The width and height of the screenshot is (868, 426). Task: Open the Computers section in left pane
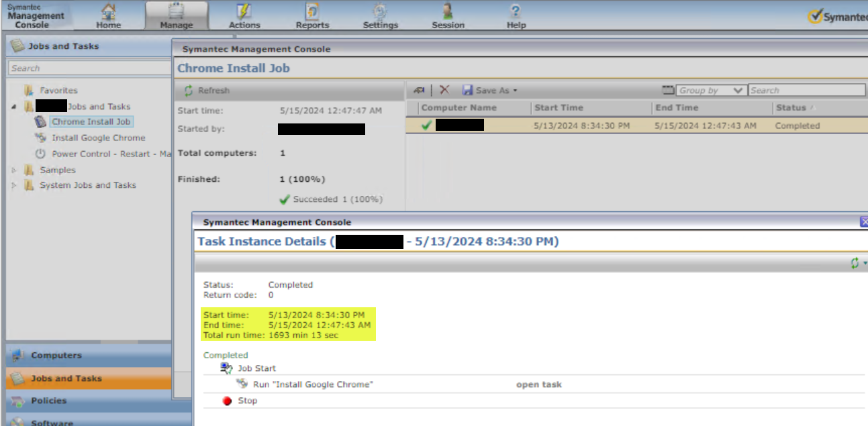click(89, 355)
